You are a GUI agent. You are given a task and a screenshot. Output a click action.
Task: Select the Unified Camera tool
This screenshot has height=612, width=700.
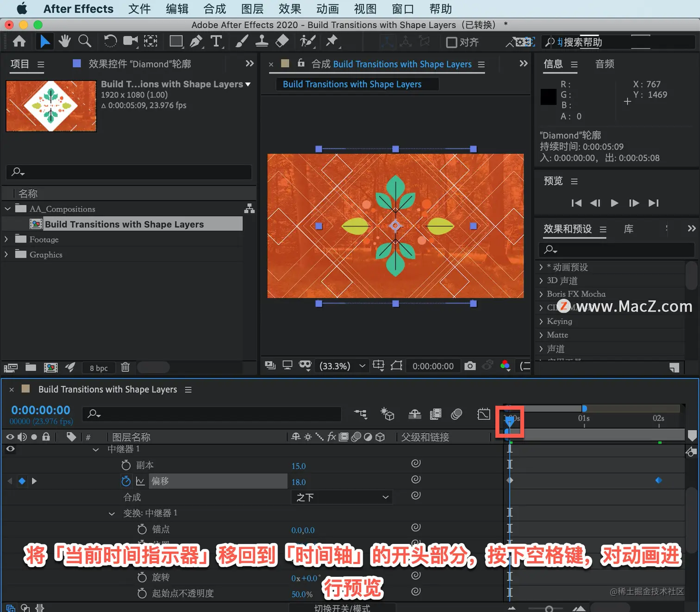tap(131, 42)
